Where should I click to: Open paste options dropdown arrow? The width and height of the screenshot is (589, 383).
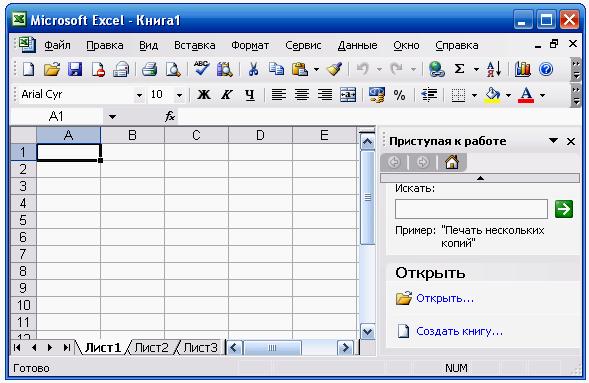point(316,69)
